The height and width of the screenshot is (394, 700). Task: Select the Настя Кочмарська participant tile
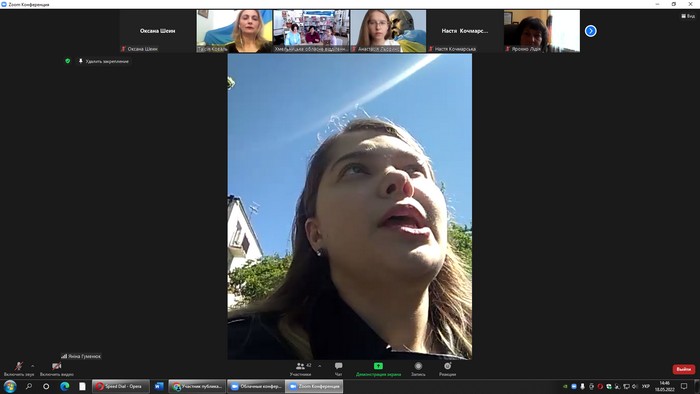tap(465, 31)
